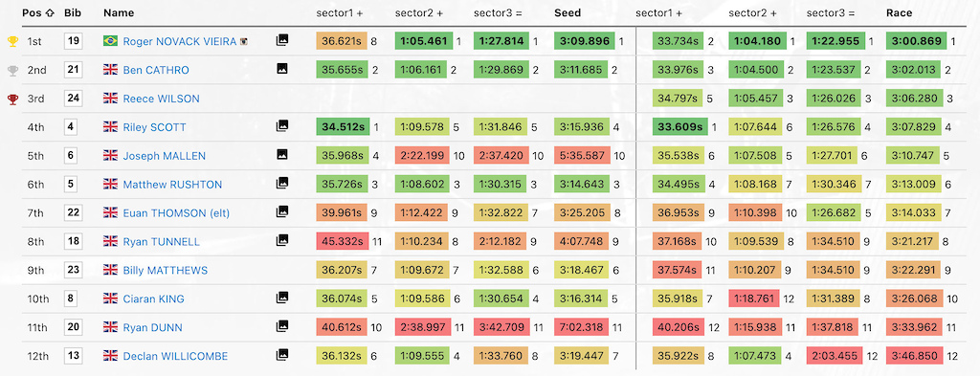Open Euan THOMSON (elt) profile link

tap(176, 213)
